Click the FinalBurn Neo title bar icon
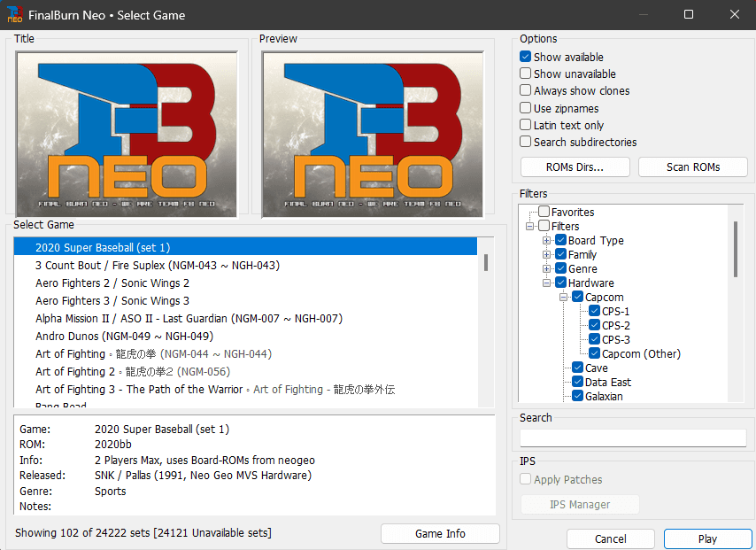The height and width of the screenshot is (550, 756). (x=14, y=14)
